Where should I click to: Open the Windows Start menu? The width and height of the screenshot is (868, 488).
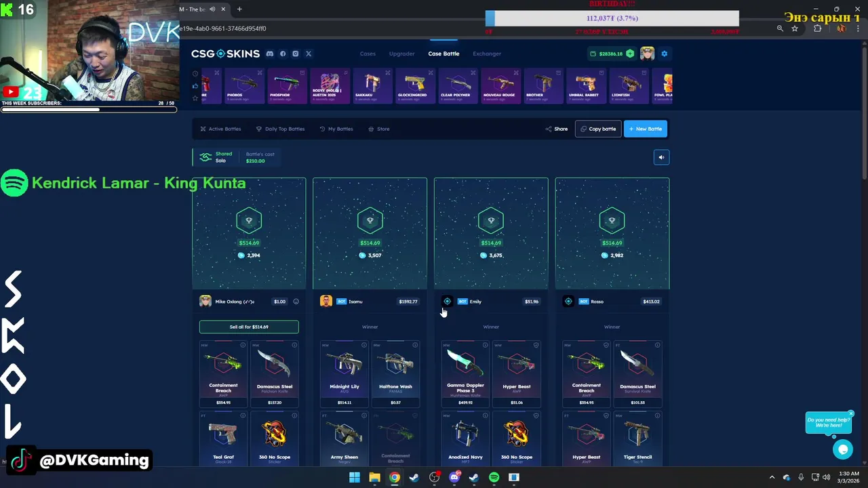click(x=354, y=477)
